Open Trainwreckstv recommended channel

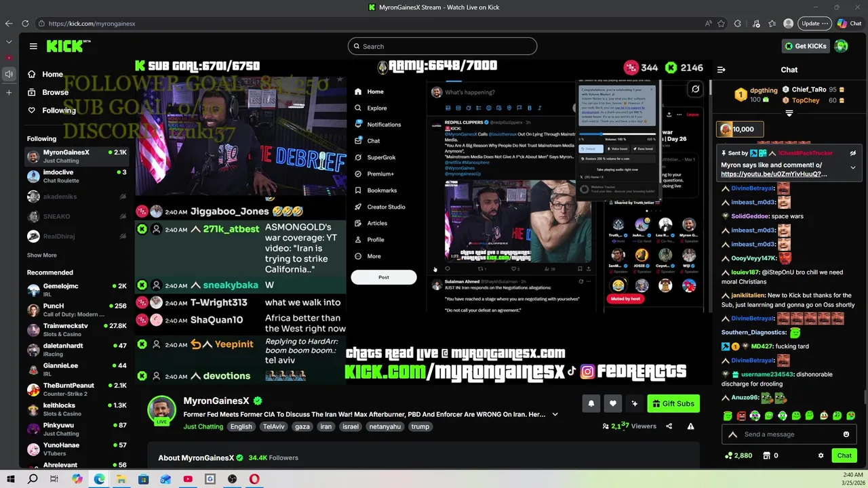click(x=77, y=329)
